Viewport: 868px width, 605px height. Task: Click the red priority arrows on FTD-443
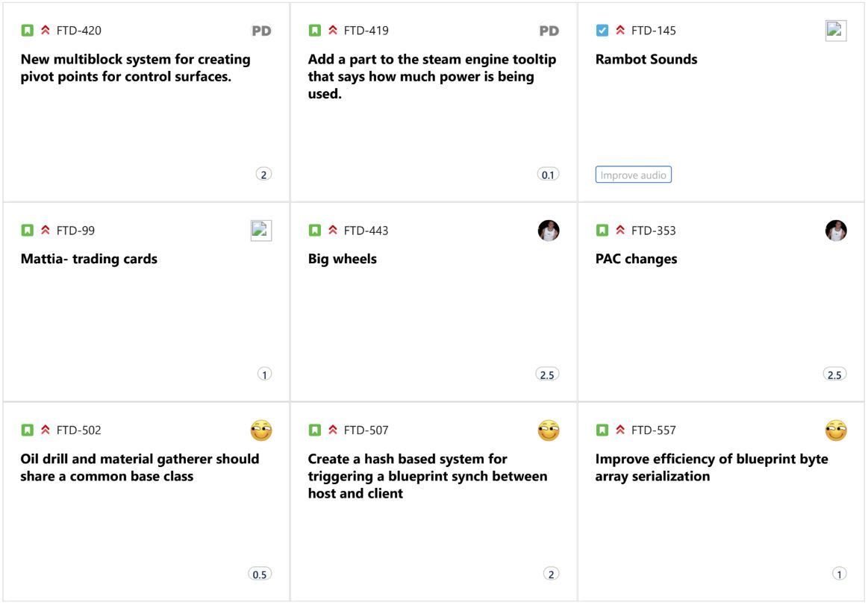333,230
